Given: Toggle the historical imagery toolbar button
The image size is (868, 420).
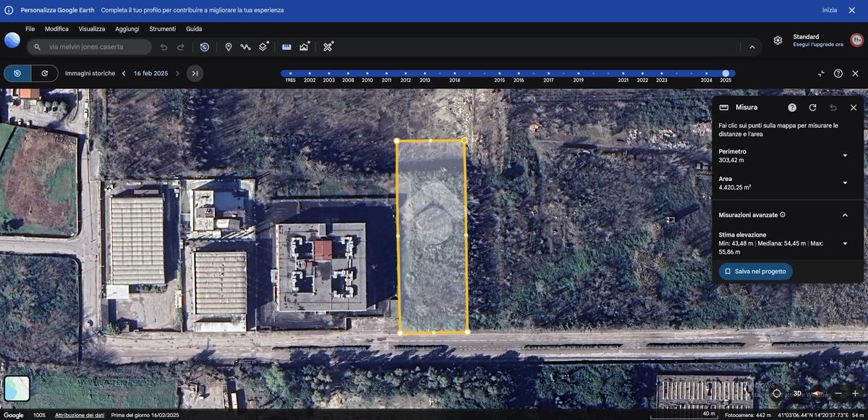Looking at the screenshot, I should [x=205, y=47].
